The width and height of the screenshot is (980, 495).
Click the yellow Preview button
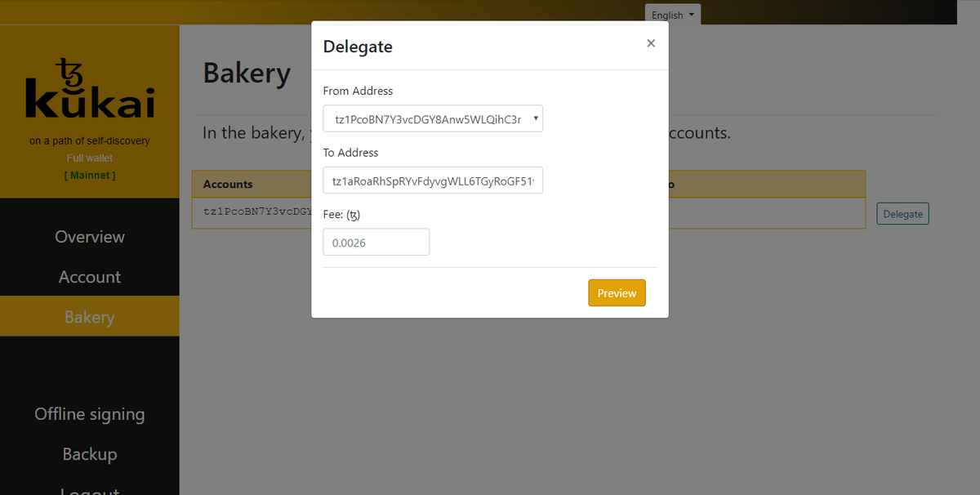[x=617, y=293]
